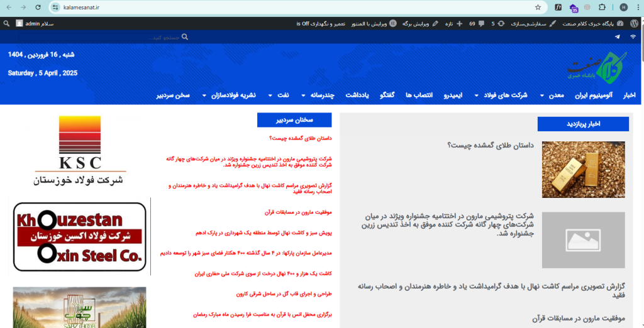Open placeholder image thumbnail for مارون article
644x328 pixels.
(x=583, y=240)
